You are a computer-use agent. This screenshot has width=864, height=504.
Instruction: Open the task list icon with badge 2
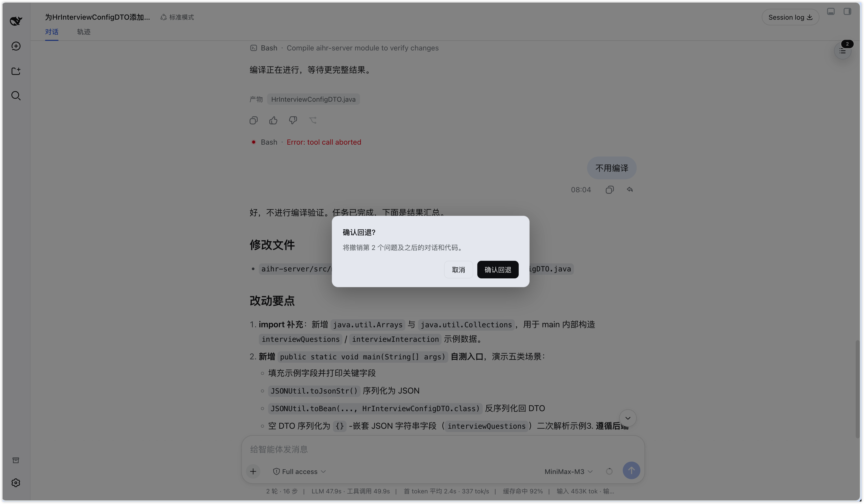(x=843, y=51)
